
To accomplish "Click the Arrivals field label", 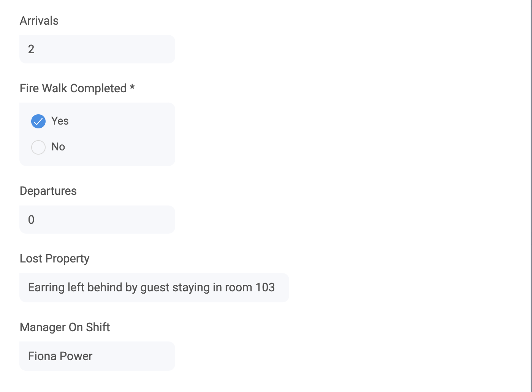I will click(39, 21).
